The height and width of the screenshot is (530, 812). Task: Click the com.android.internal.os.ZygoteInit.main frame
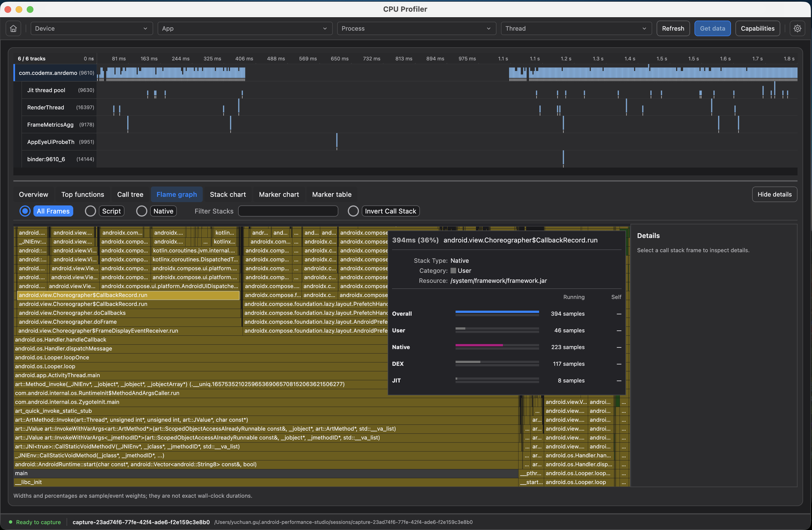pyautogui.click(x=266, y=402)
